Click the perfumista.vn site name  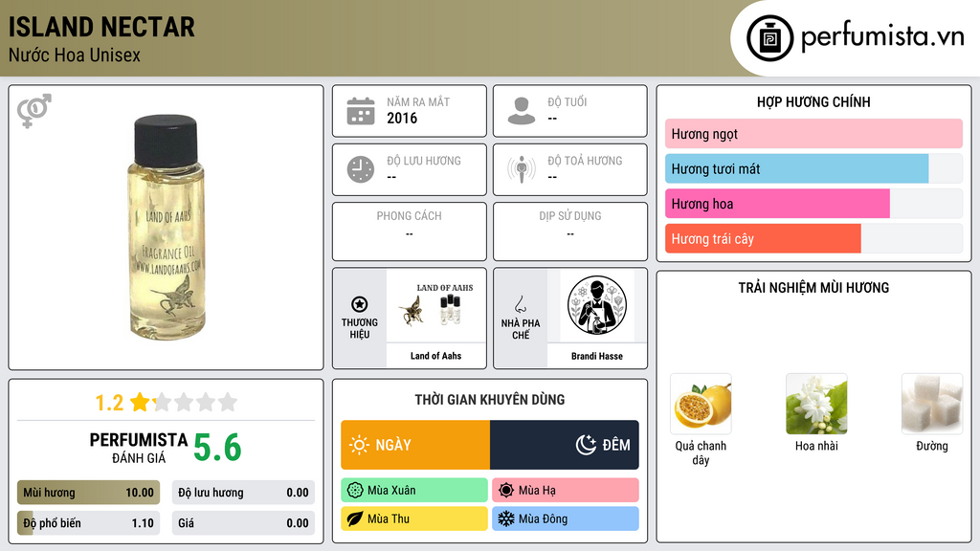[882, 36]
